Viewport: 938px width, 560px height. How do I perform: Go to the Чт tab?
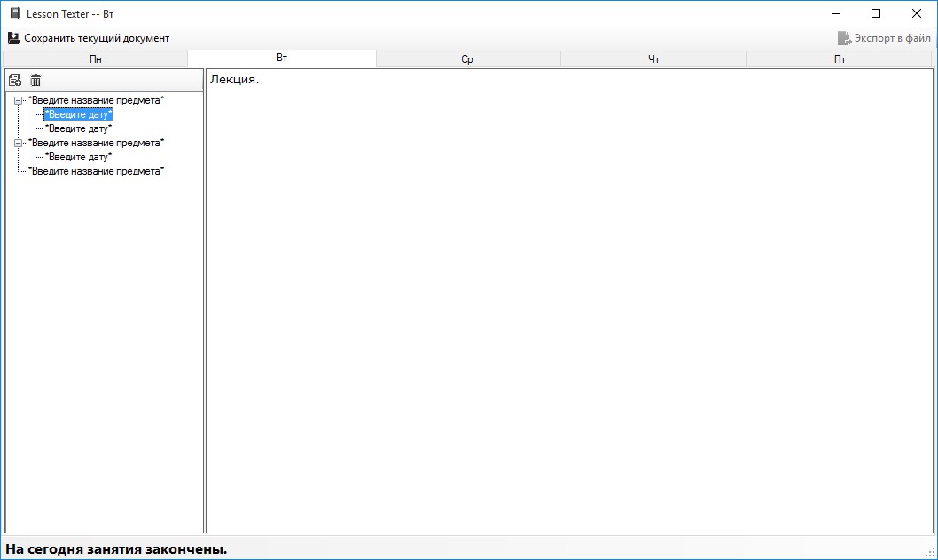[653, 59]
